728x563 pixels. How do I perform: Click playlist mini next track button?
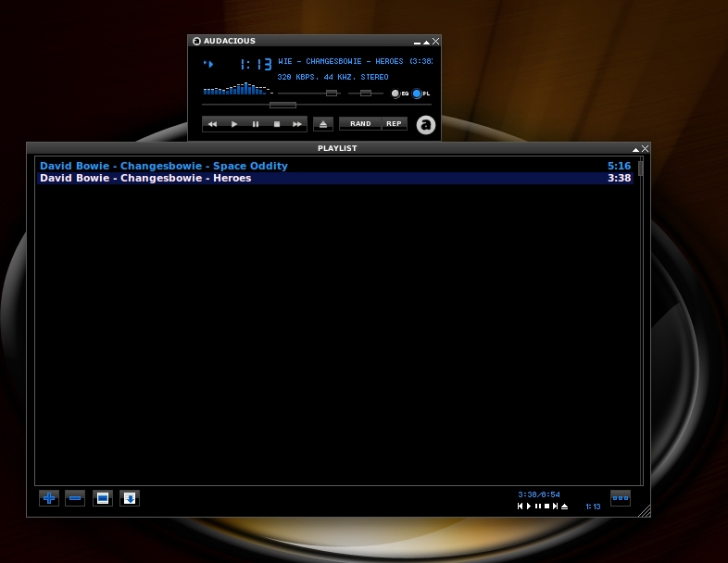click(556, 507)
